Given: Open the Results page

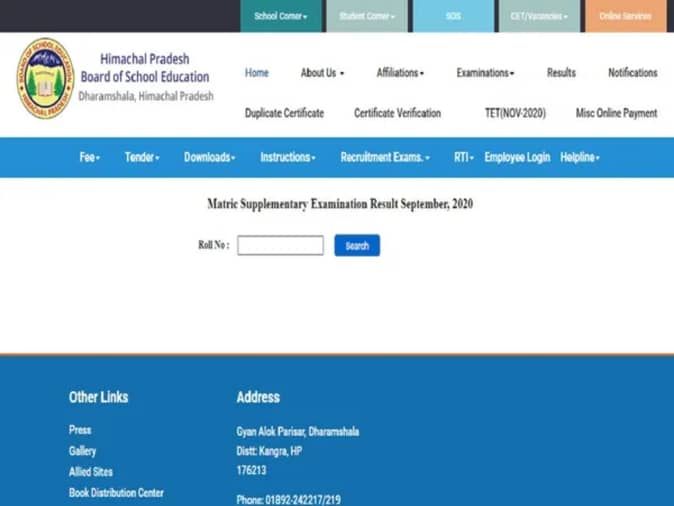Looking at the screenshot, I should [561, 73].
